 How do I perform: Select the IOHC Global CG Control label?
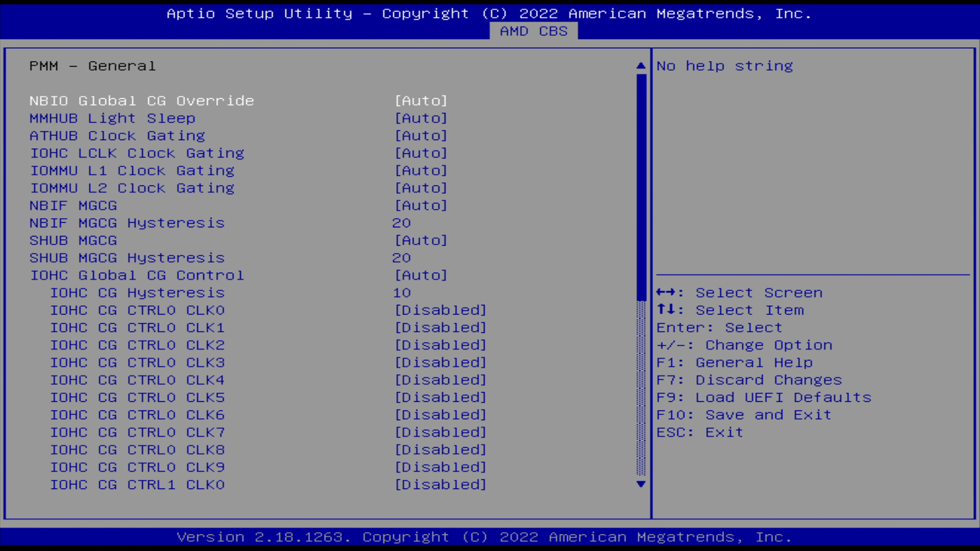tap(137, 275)
